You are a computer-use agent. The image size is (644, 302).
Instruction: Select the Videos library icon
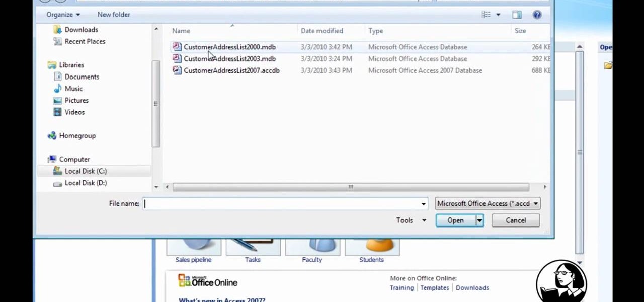(x=57, y=112)
